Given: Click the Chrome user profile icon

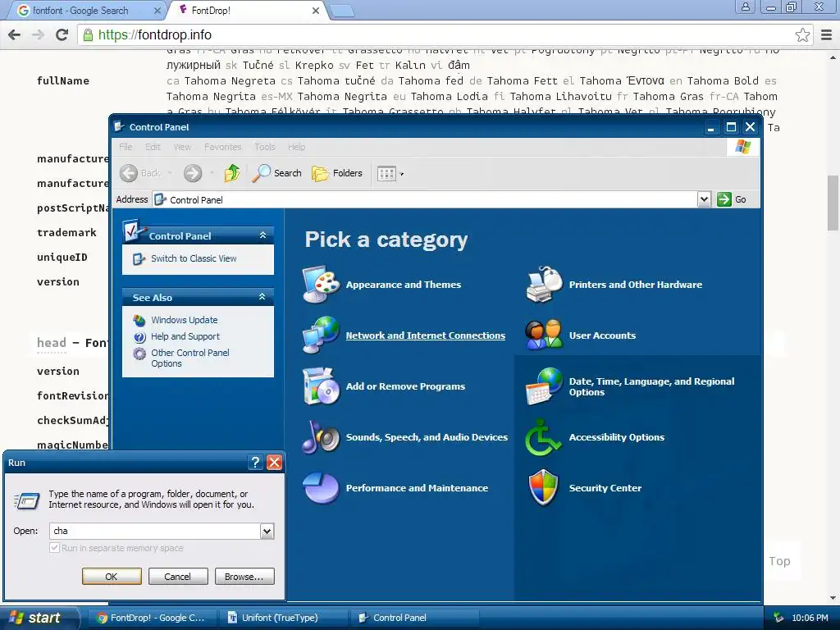Looking at the screenshot, I should point(745,7).
